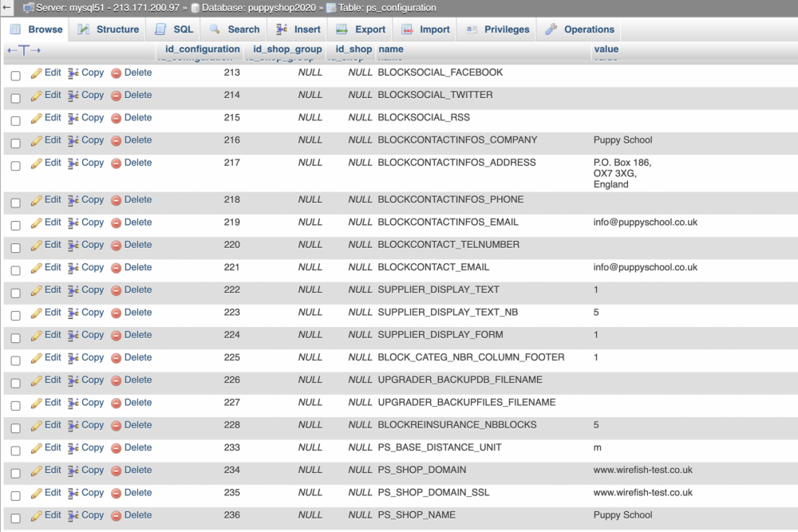Click the SQL tab's page icon
The image size is (798, 532).
point(159,29)
